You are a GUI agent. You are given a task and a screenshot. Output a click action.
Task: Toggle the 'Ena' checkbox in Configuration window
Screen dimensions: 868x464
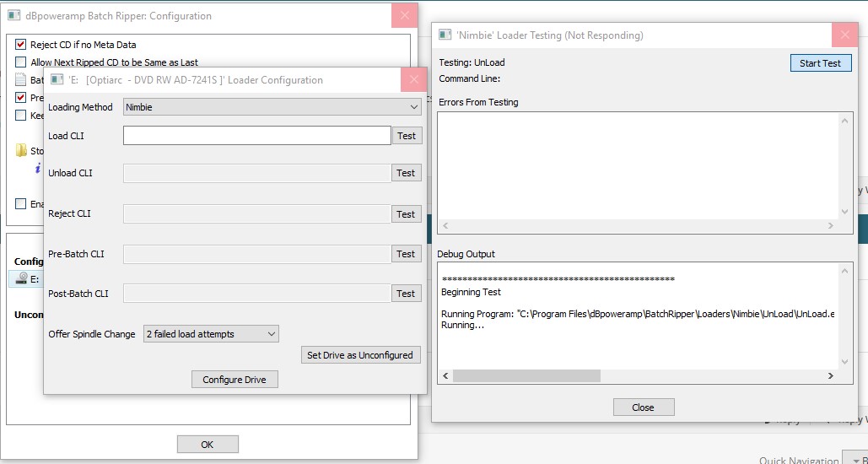tap(20, 204)
